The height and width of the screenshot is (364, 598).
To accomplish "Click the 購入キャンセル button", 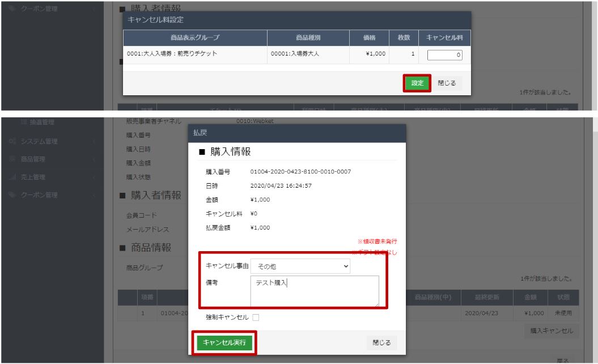I will coord(550,331).
